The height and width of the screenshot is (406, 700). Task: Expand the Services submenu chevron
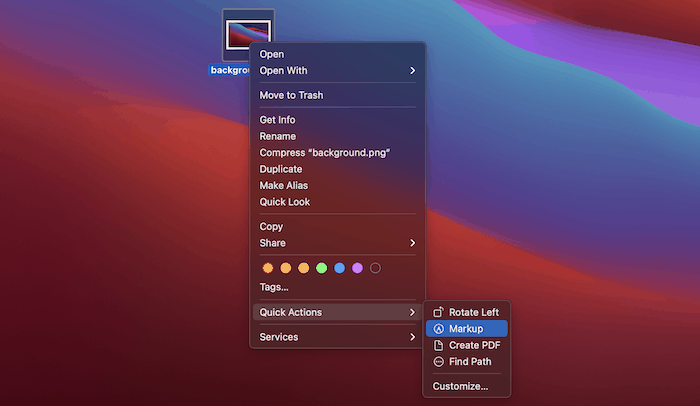412,337
